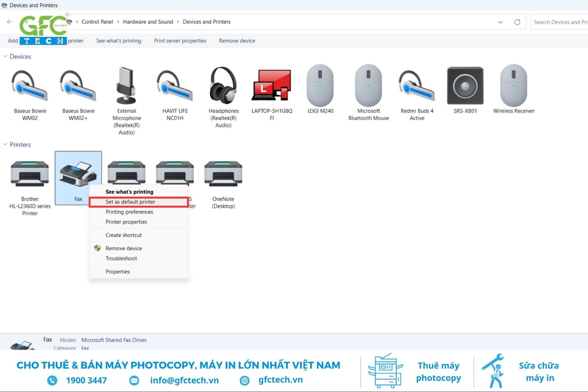The height and width of the screenshot is (392, 588).
Task: Choose See what's printing in context menu
Action: pyautogui.click(x=139, y=192)
